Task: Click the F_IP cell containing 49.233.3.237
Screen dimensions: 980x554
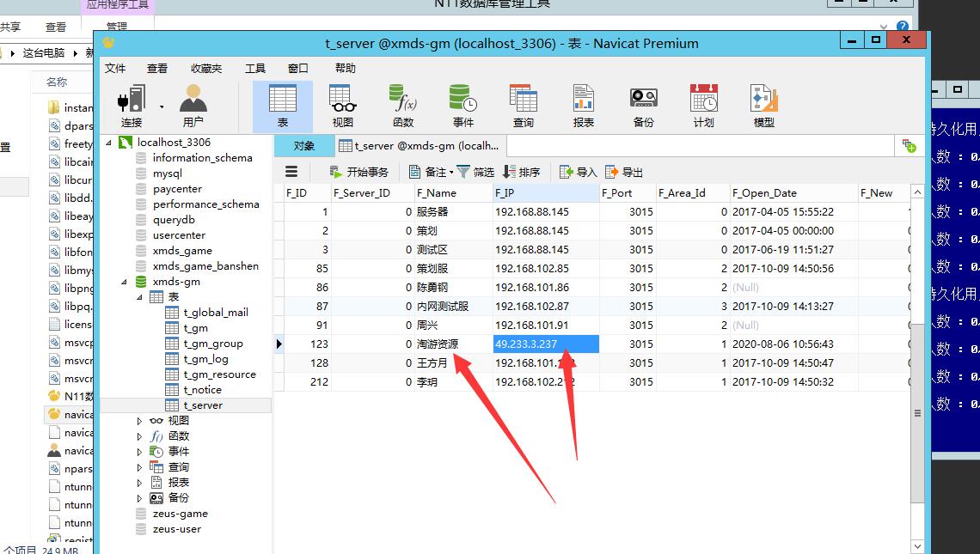Action: point(545,344)
